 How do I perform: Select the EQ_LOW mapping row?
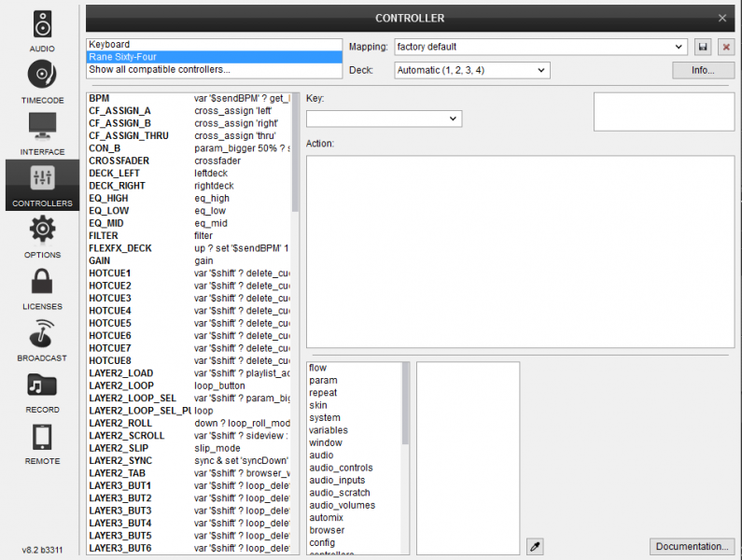pos(189,211)
